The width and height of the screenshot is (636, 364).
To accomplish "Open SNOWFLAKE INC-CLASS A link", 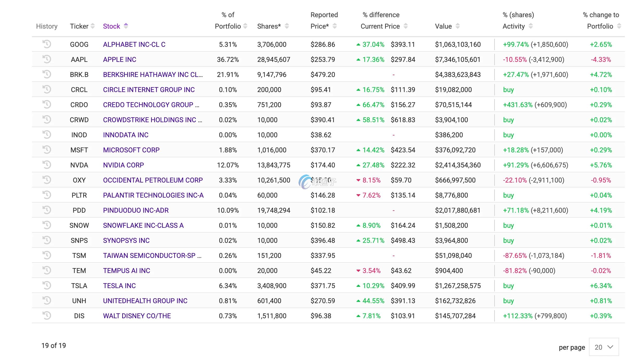I will click(x=143, y=225).
